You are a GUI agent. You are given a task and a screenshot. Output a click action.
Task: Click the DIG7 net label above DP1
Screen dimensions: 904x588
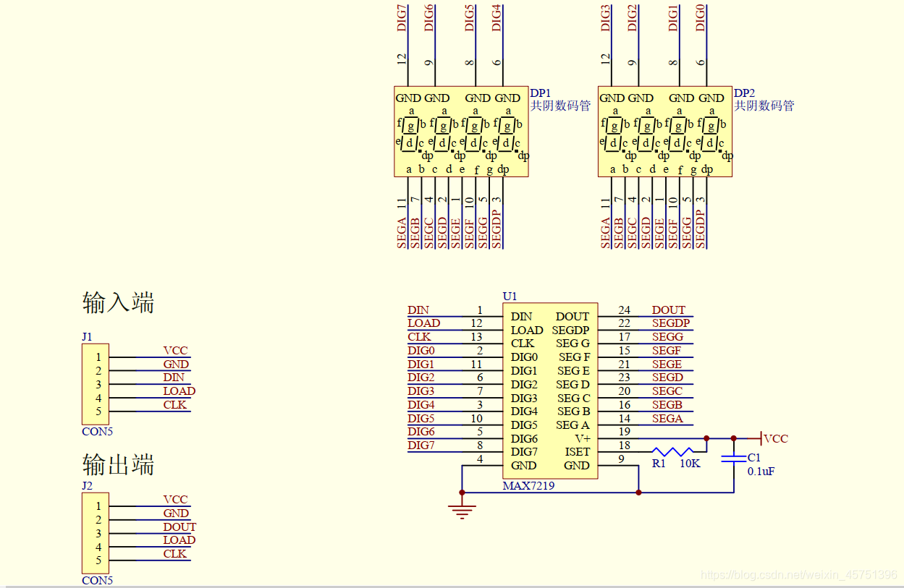tap(402, 17)
